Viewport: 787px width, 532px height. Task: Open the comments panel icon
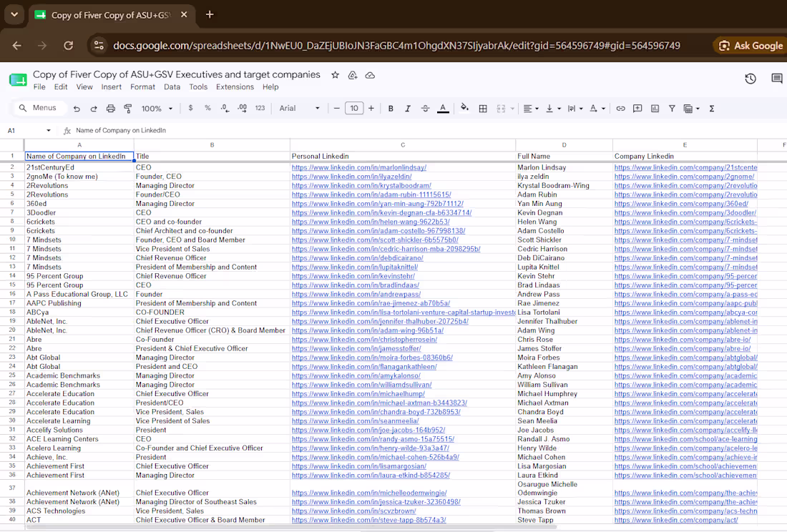click(x=776, y=79)
